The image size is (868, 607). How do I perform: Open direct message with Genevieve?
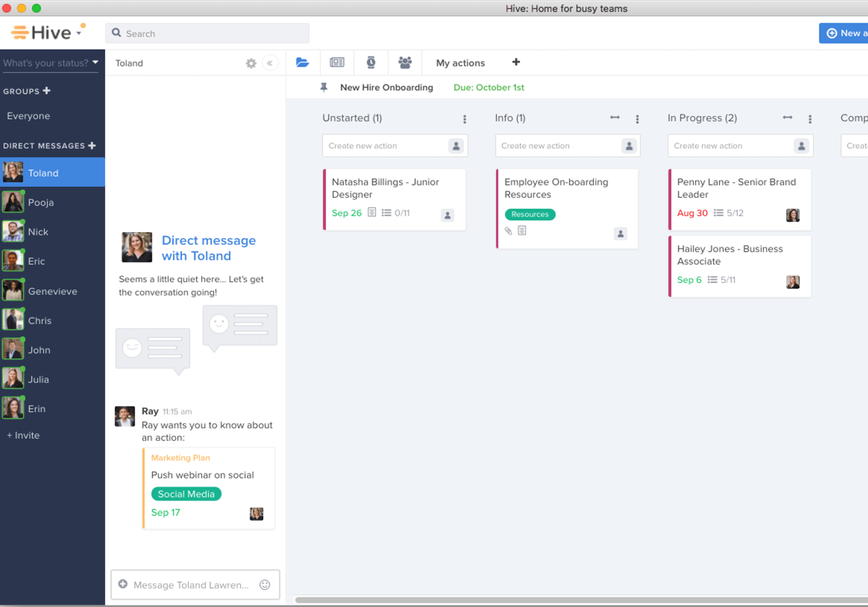[x=52, y=291]
